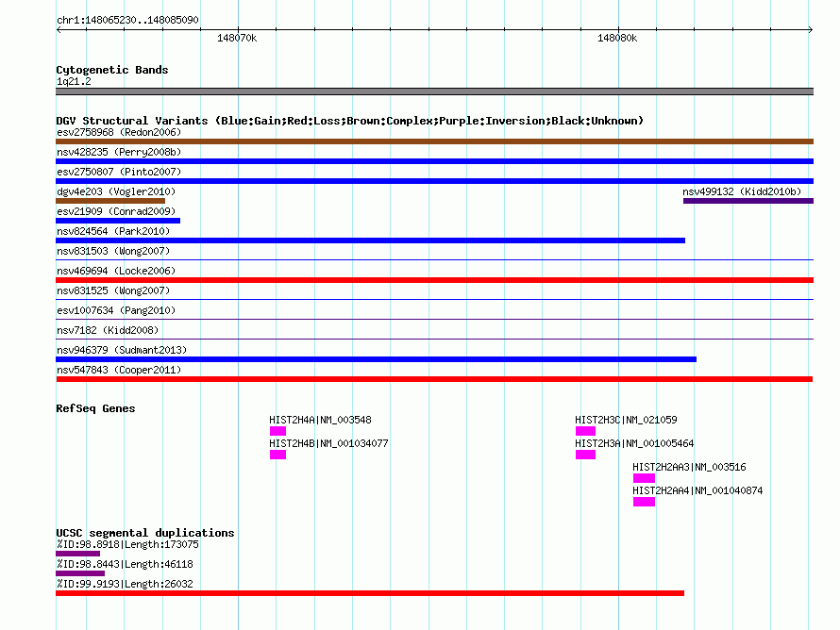Click the HIST2H2AA3|NM_003516 label

[690, 467]
